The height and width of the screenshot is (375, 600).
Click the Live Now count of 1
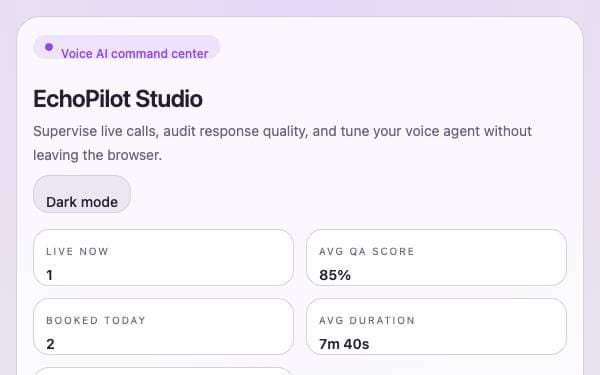[x=49, y=275]
